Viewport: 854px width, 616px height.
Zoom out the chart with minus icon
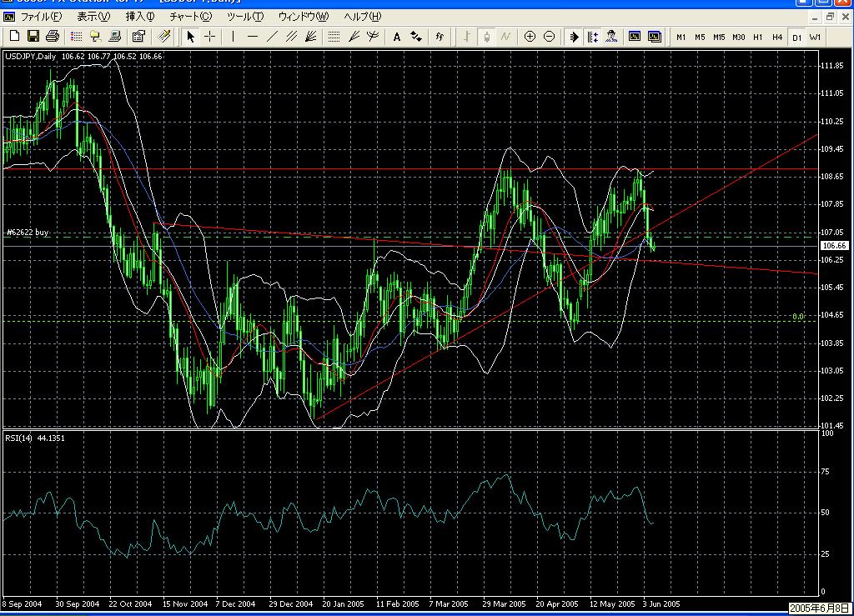click(549, 37)
